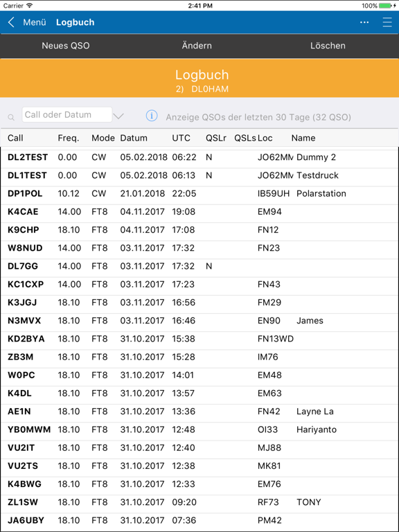Select the W0PC log entry

[x=199, y=375]
